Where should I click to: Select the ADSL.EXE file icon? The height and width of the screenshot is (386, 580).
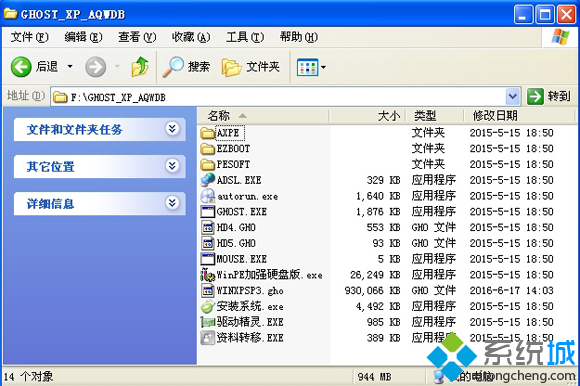[x=208, y=180]
